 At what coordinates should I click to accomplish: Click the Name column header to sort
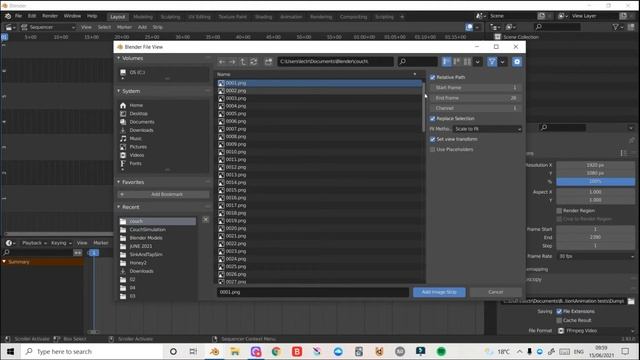(318, 74)
